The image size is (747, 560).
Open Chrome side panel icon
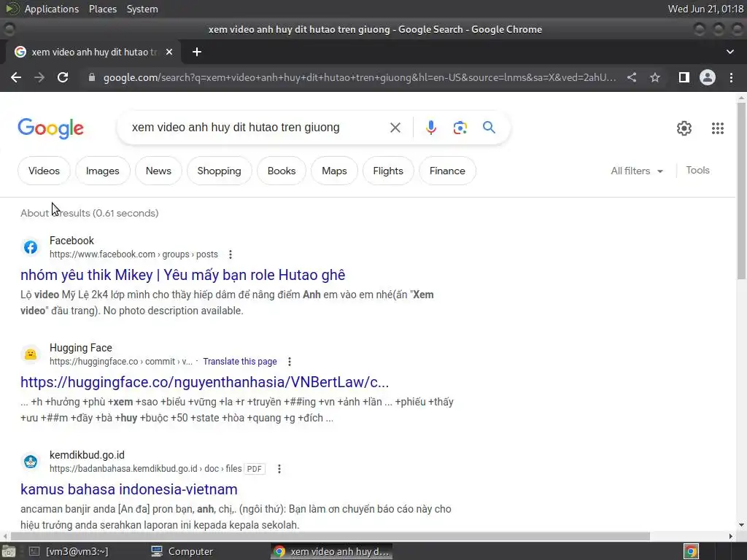(684, 77)
